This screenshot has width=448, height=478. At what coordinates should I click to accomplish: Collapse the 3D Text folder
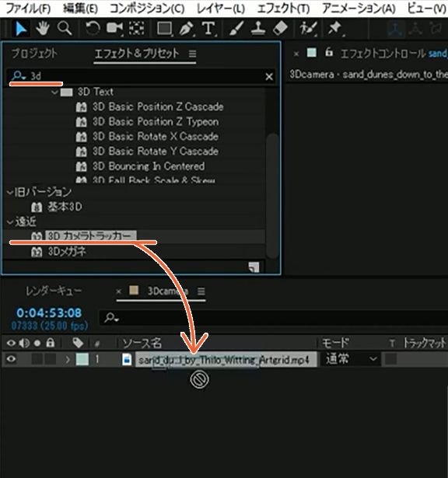point(54,92)
